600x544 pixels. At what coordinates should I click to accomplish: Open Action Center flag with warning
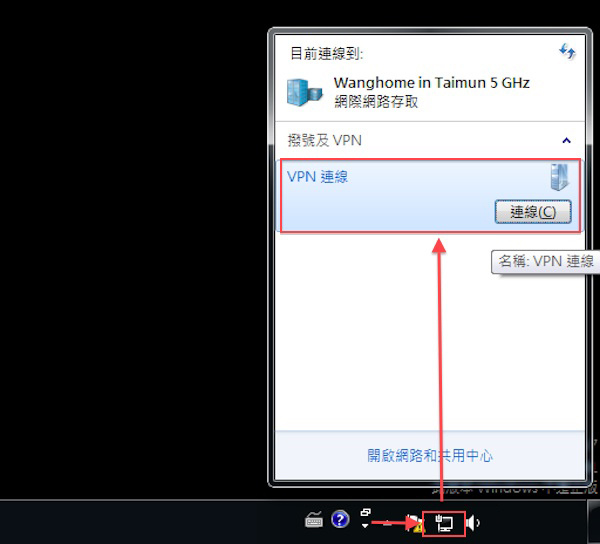pos(415,523)
